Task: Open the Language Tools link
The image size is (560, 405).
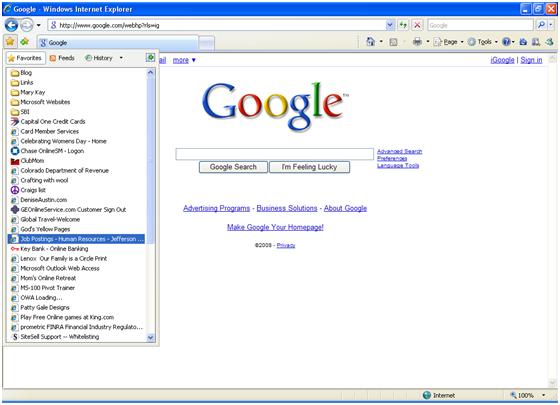Action: click(398, 165)
